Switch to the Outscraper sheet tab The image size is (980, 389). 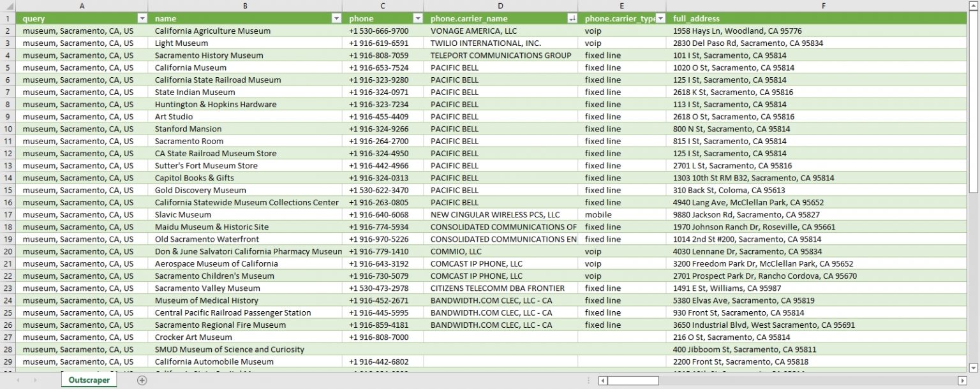tap(89, 380)
